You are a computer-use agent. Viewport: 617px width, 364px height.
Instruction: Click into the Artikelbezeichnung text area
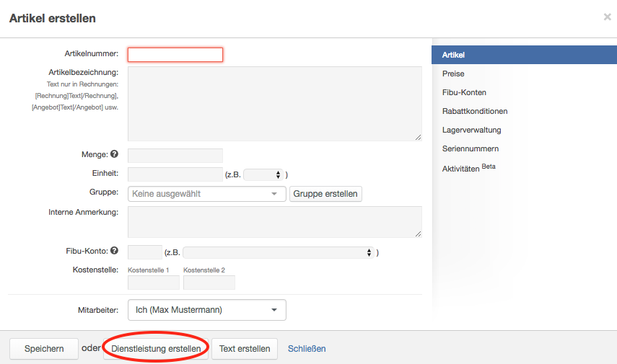pos(275,104)
